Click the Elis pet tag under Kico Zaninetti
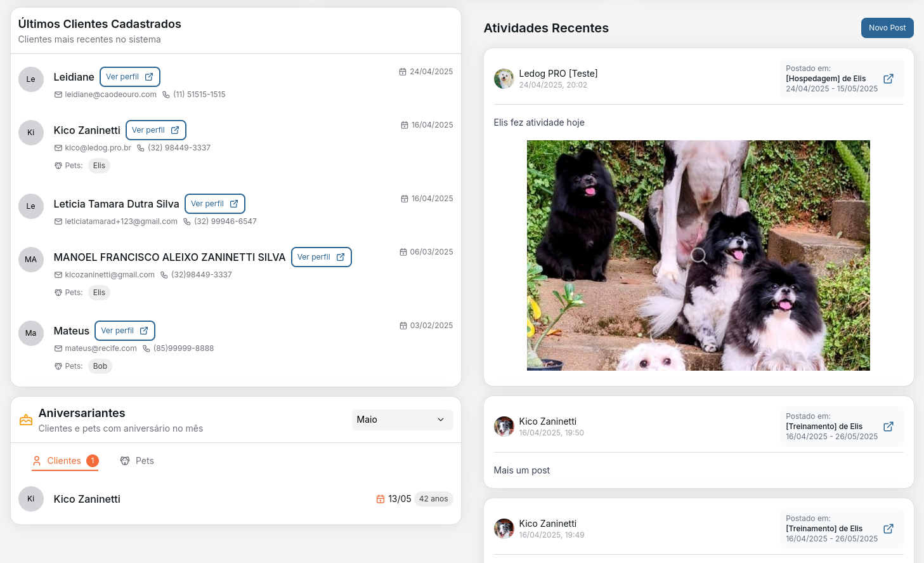924x563 pixels. coord(99,166)
